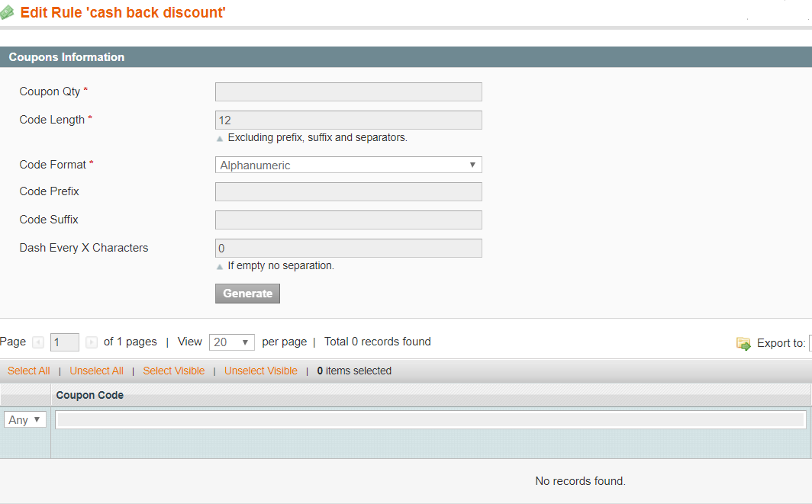
Task: Click the Dash Every X Characters field
Action: 348,249
